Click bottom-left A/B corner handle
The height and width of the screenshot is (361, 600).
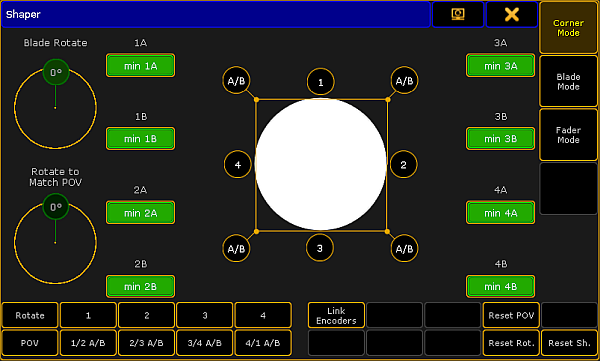click(236, 248)
